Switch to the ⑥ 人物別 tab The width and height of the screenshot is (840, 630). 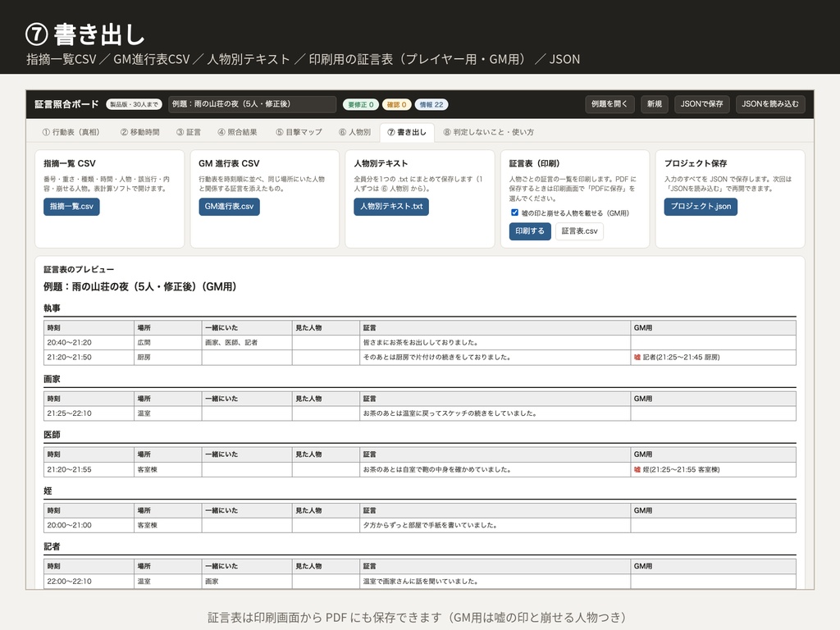(x=354, y=132)
